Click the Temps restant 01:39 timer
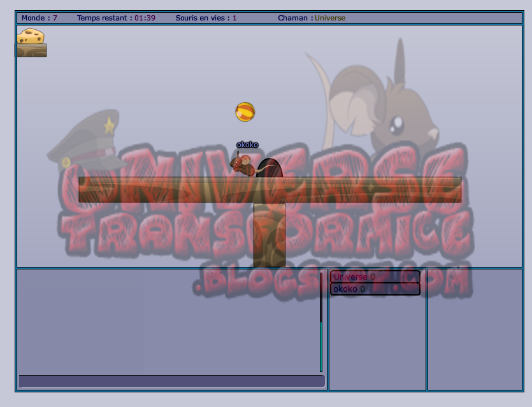 (116, 18)
